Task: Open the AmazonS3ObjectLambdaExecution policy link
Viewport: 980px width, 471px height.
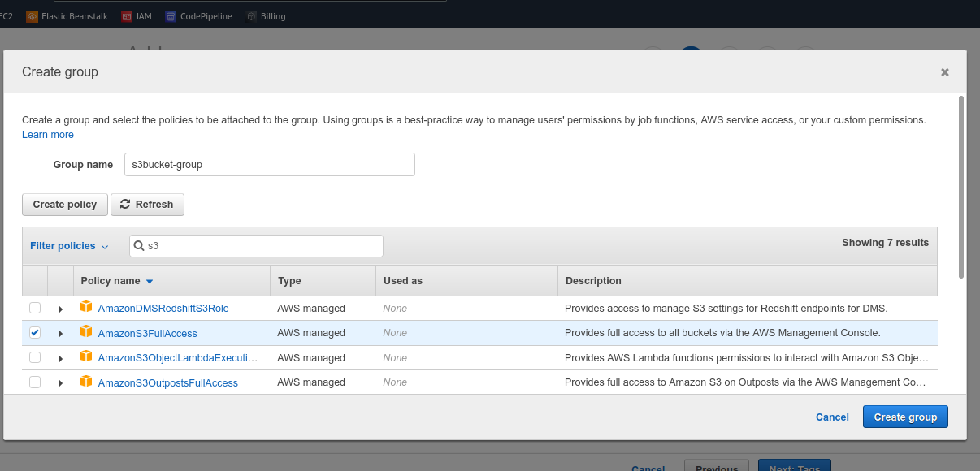Action: (178, 357)
